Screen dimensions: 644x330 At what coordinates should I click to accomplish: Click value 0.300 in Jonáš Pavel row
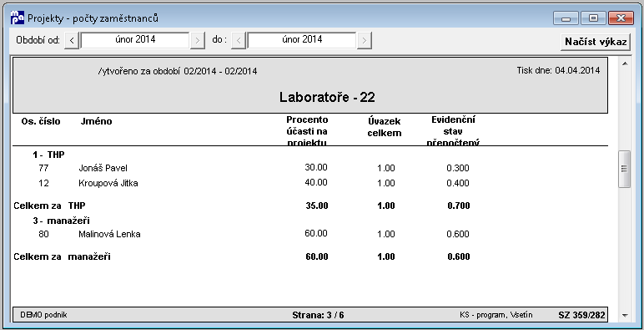pyautogui.click(x=458, y=168)
